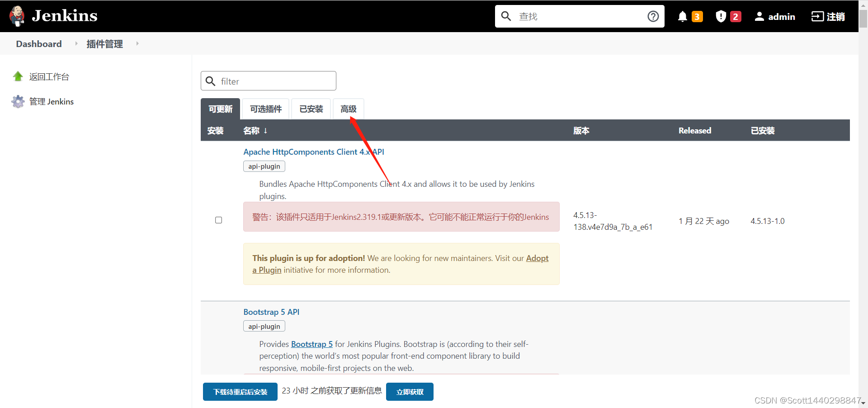Screen dimensions: 868x408
Task: Click version text 4.5.13-138.v4e7d9a_7b_a_e61
Action: tap(613, 221)
